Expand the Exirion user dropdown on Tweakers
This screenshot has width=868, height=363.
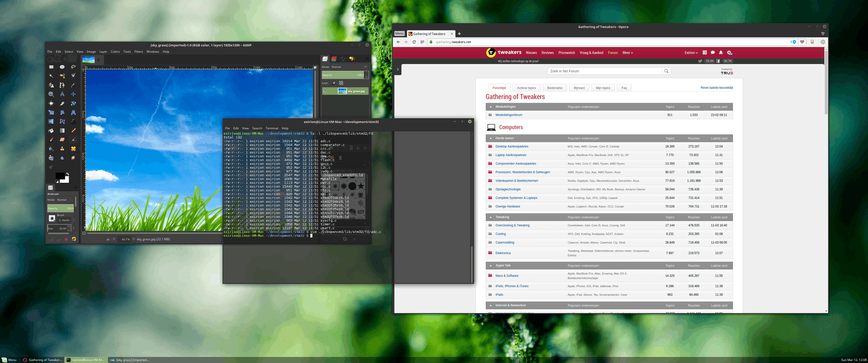pos(691,53)
